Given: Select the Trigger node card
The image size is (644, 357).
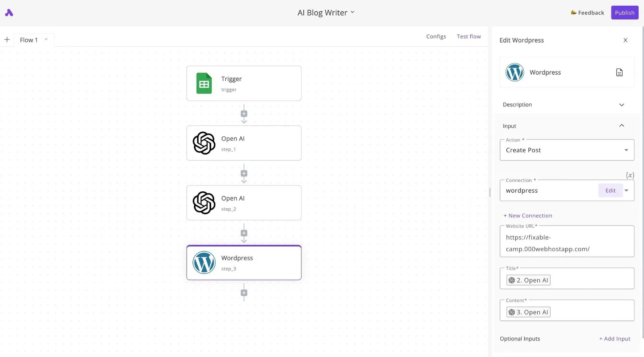Looking at the screenshot, I should (244, 83).
